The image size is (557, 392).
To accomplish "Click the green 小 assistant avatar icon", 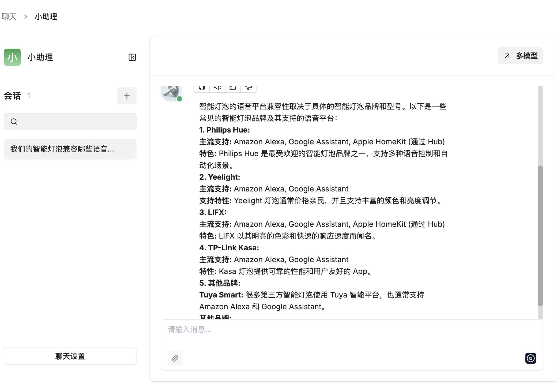I will pos(12,57).
